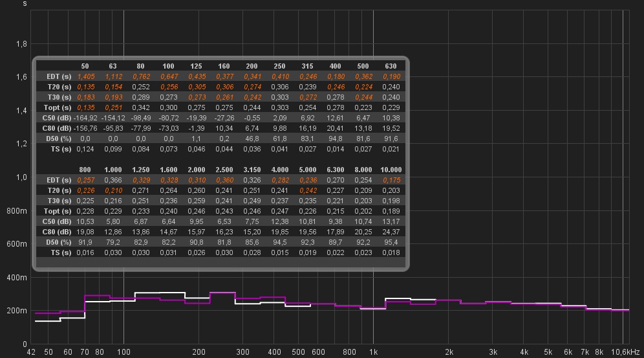The width and height of the screenshot is (644, 358).
Task: Select the 10.000 Hz column header
Action: click(391, 170)
